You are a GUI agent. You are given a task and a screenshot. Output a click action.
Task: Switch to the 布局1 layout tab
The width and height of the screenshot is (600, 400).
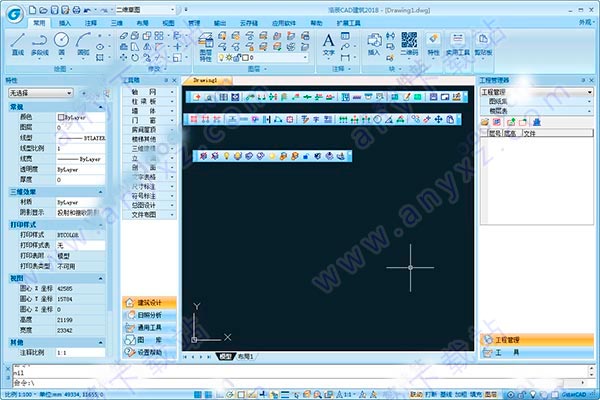point(245,356)
